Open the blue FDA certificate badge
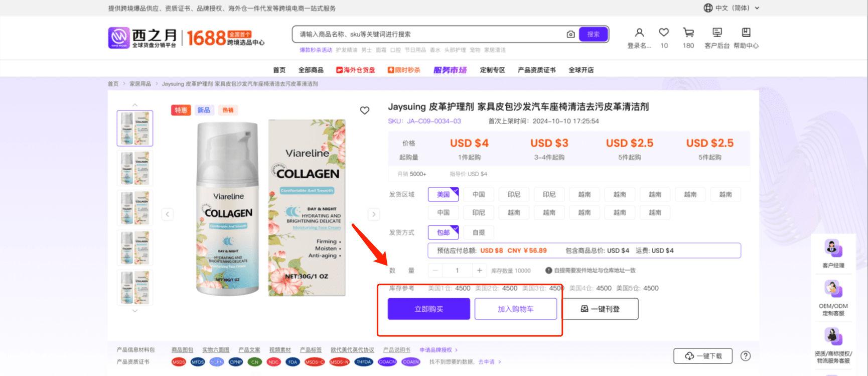 point(293,362)
